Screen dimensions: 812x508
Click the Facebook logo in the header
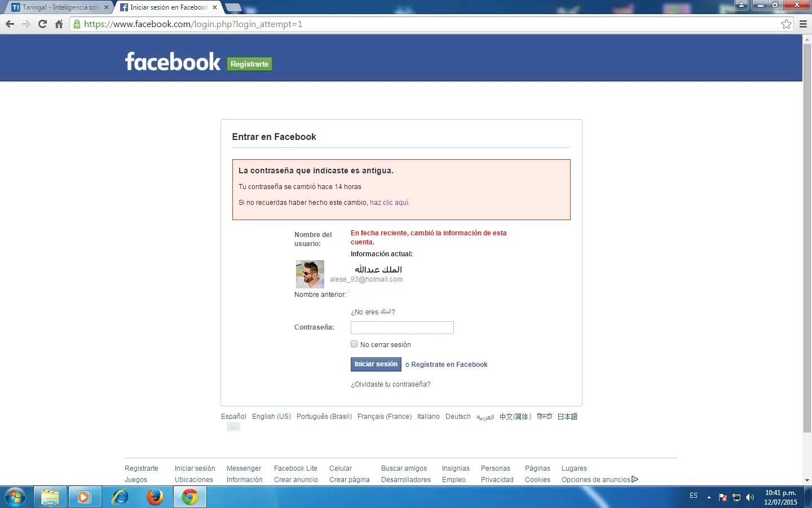click(x=173, y=62)
